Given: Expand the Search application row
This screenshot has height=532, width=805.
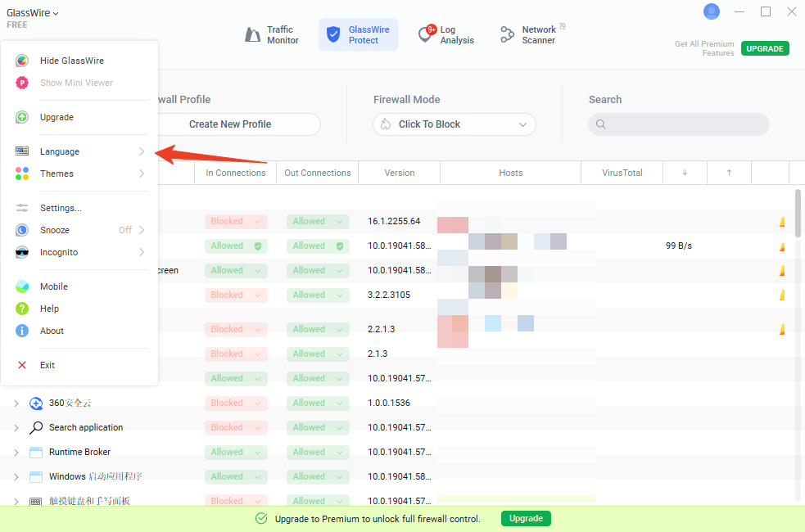Looking at the screenshot, I should tap(16, 427).
